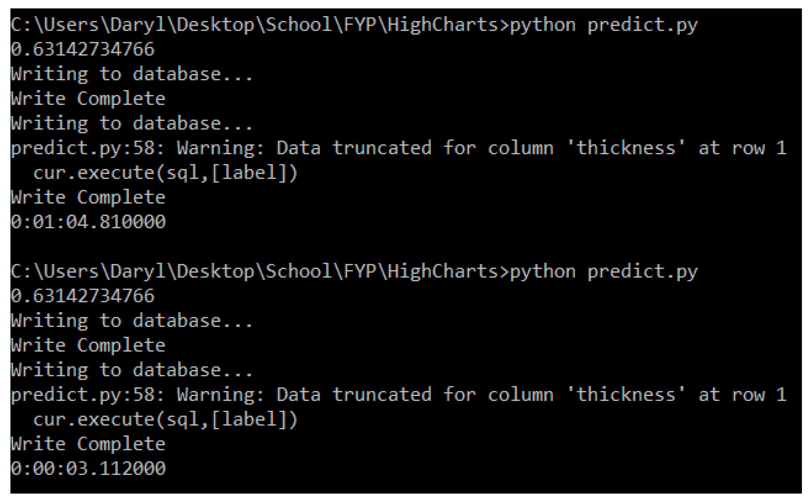This screenshot has width=812, height=504.
Task: Click the first run's 0.63142734766 output
Action: click(x=82, y=49)
